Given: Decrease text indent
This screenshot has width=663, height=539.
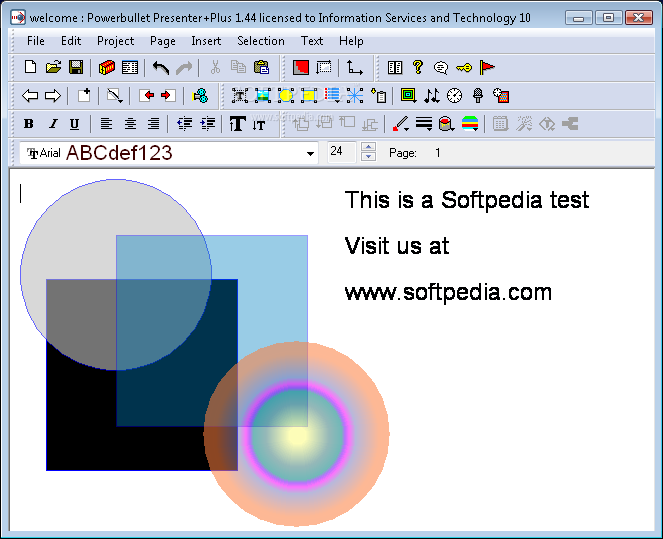Looking at the screenshot, I should coord(184,124).
